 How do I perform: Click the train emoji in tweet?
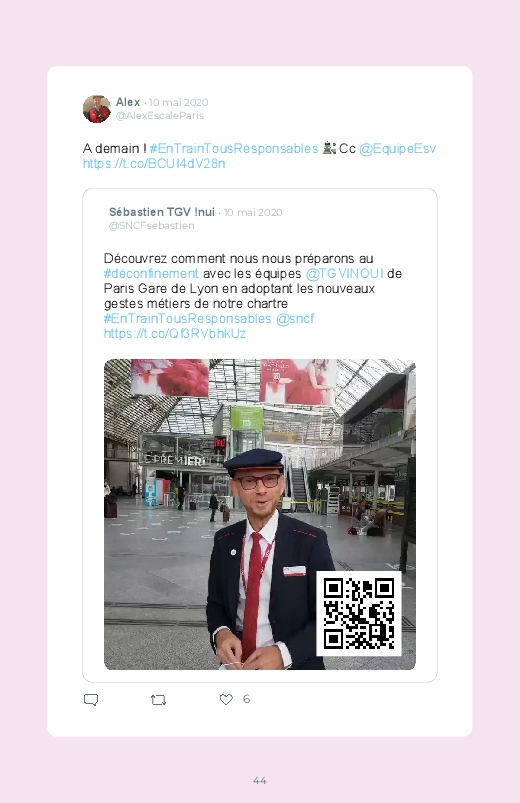329,149
